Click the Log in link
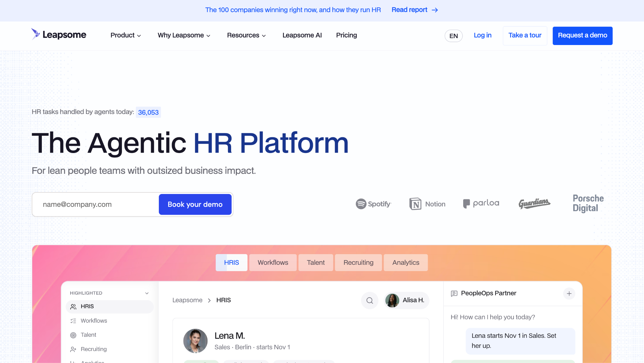644x363 pixels. [482, 35]
